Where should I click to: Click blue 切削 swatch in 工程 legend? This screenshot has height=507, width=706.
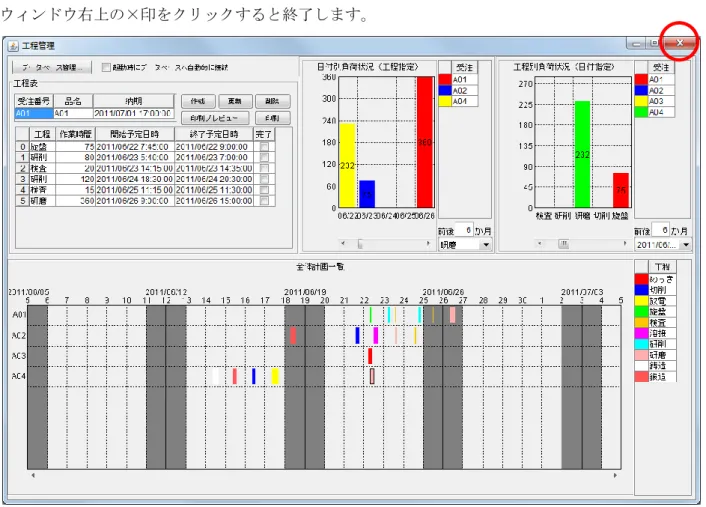pos(642,290)
